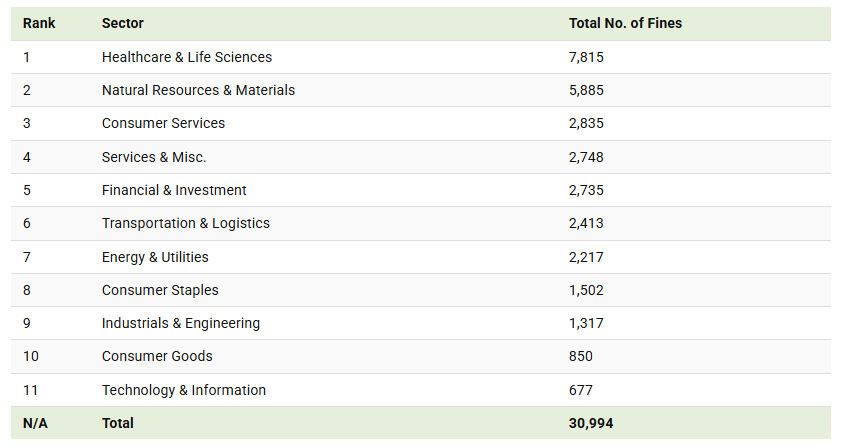Image resolution: width=844 pixels, height=447 pixels.
Task: Select the Transportation & Logistics cell
Action: (186, 223)
